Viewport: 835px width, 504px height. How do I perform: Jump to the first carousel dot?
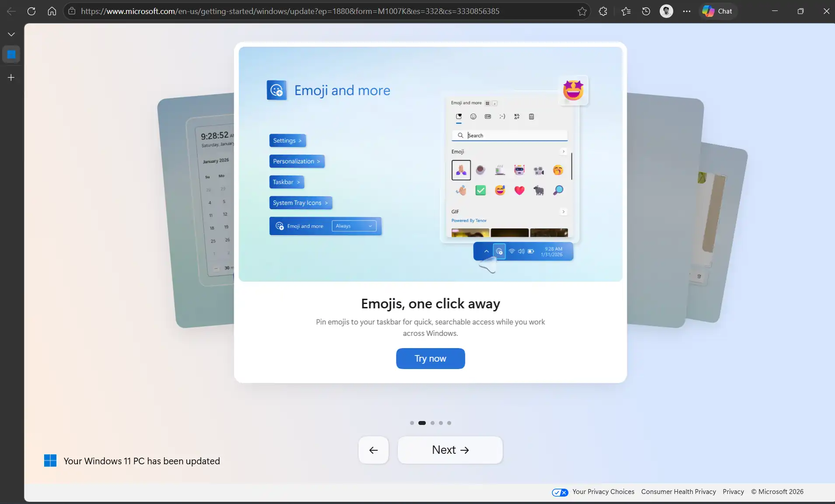(412, 423)
